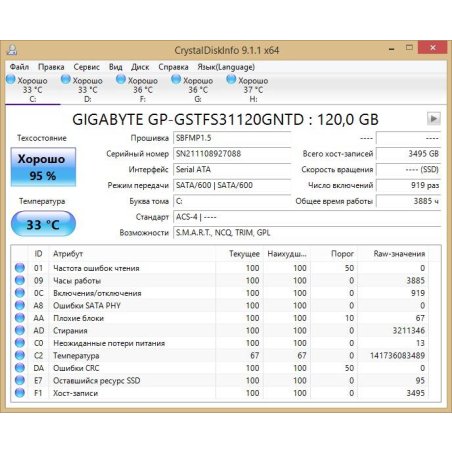Click status orb for Ошибки CRC

coord(20,368)
